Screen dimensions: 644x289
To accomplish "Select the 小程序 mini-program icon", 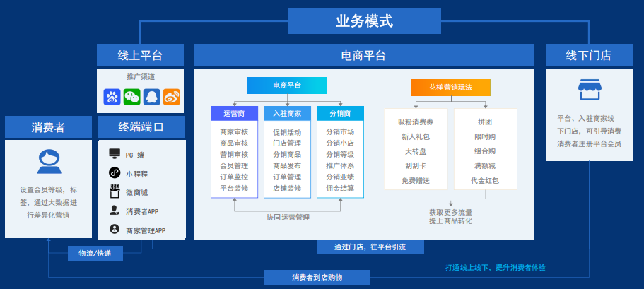I will [x=115, y=172].
